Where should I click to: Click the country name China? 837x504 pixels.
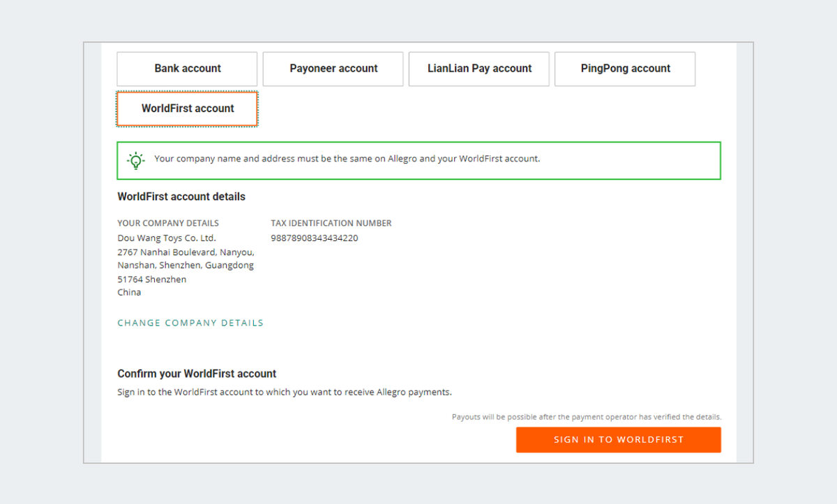[129, 292]
